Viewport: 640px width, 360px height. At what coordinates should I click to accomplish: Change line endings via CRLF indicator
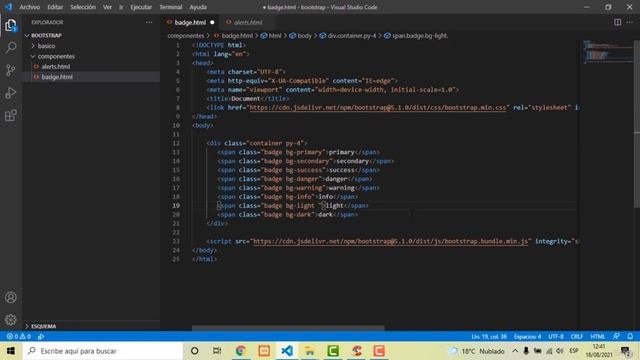(x=577, y=337)
